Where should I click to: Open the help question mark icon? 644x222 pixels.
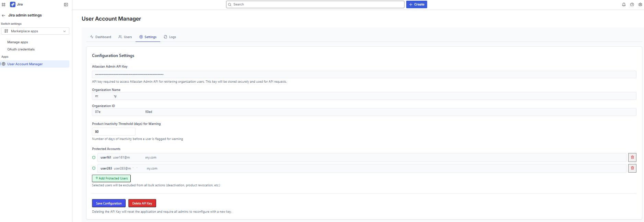coord(632,4)
